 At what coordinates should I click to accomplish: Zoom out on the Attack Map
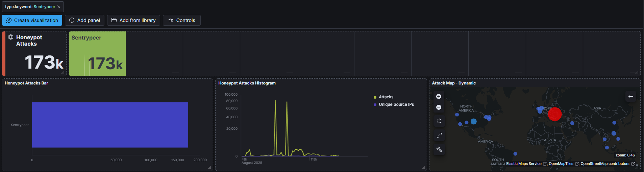[x=439, y=107]
